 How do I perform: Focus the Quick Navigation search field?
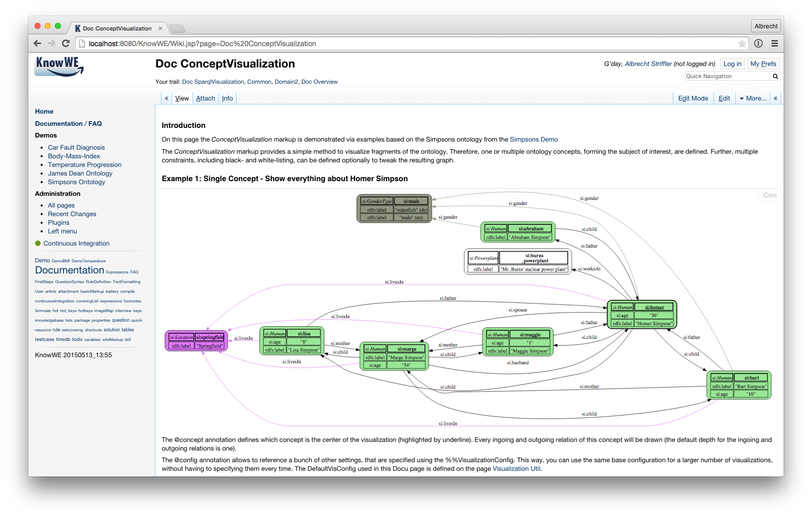click(x=728, y=76)
